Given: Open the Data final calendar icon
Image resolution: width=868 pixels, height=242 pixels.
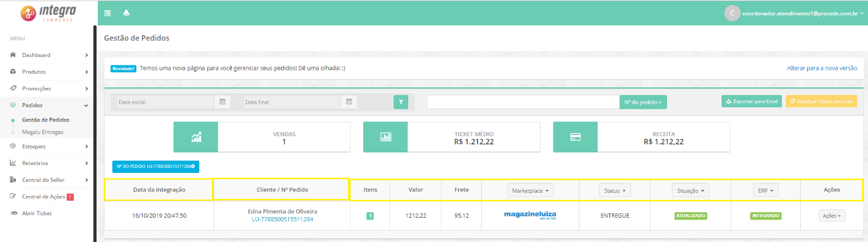Looking at the screenshot, I should coord(349,103).
